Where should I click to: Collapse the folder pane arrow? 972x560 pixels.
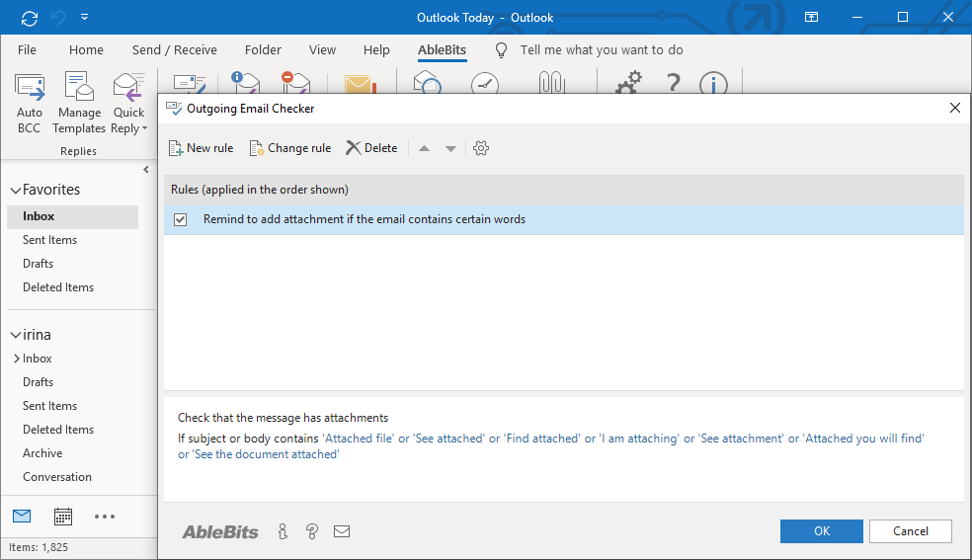[x=145, y=169]
